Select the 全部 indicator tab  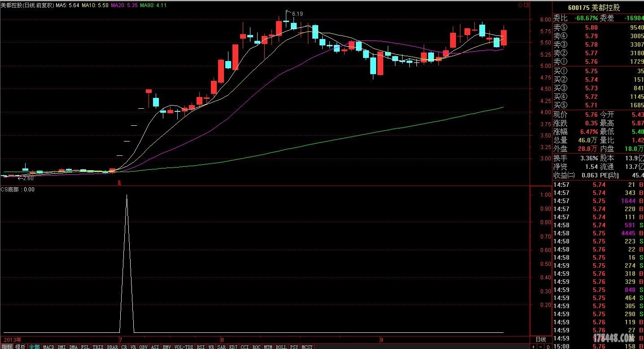coord(35,347)
